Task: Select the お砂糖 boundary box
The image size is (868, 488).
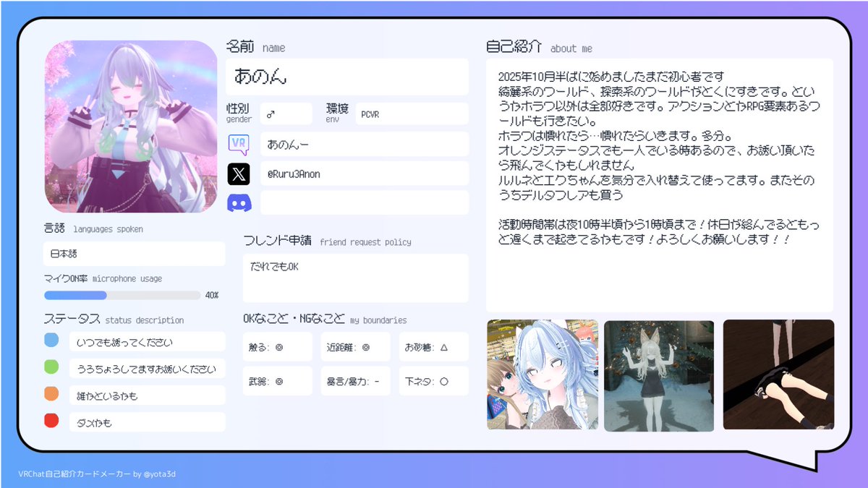Action: coord(433,346)
